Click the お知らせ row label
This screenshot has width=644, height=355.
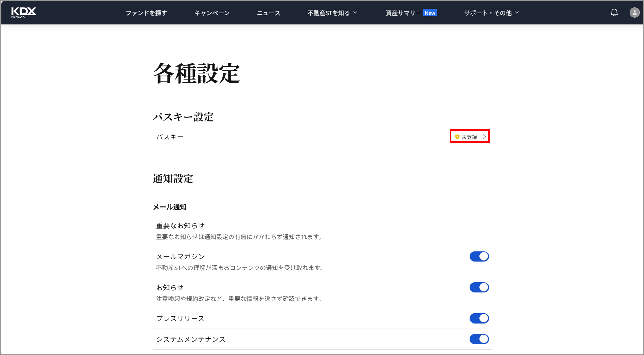pyautogui.click(x=170, y=288)
